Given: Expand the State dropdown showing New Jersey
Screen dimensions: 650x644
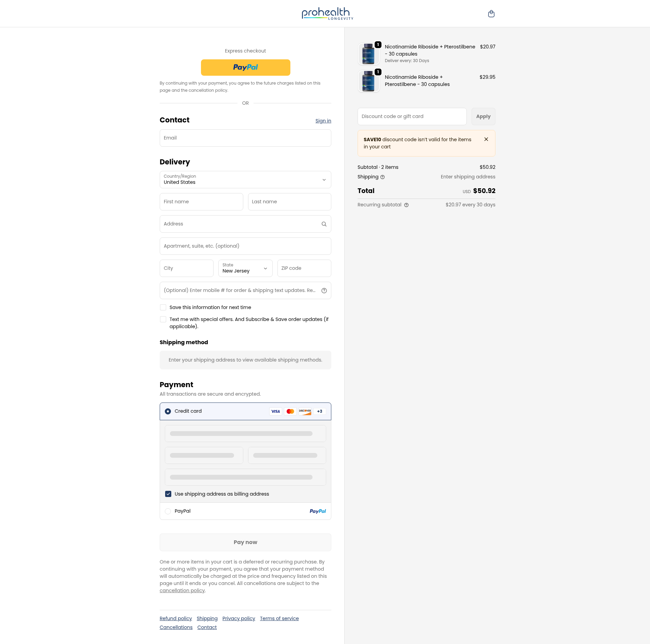Looking at the screenshot, I should click(245, 268).
